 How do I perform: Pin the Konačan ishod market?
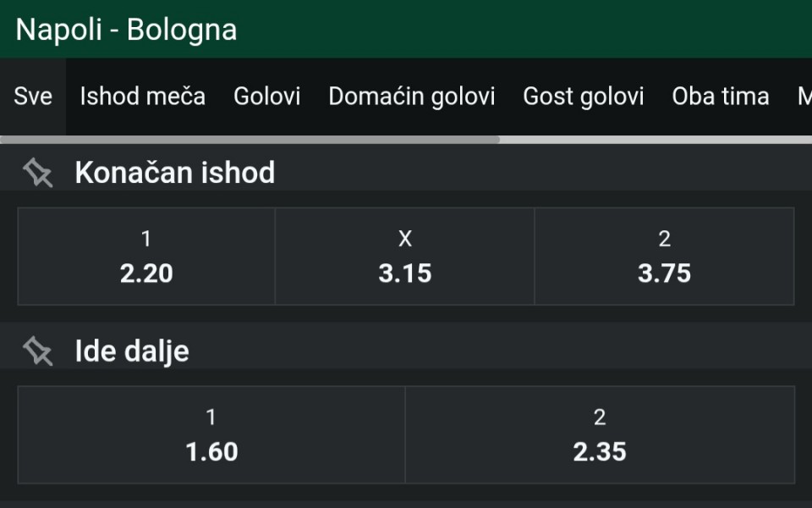tap(37, 173)
